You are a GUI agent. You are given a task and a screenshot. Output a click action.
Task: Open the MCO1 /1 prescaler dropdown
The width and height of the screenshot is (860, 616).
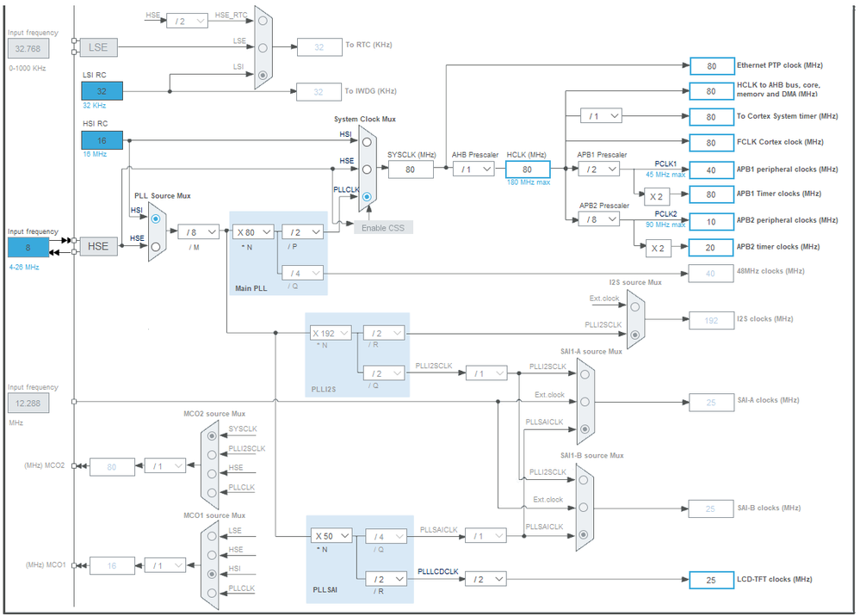[165, 565]
